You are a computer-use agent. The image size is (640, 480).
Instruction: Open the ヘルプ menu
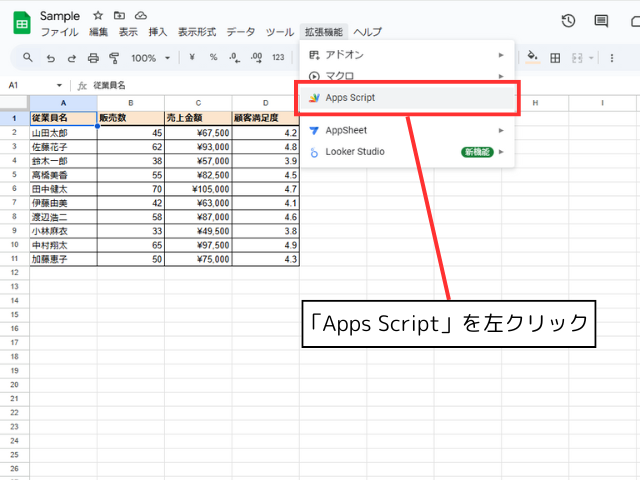[x=368, y=32]
